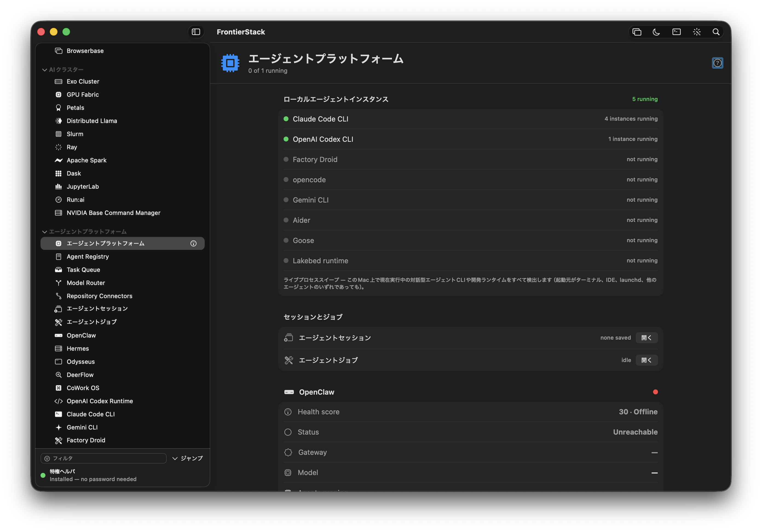The width and height of the screenshot is (762, 532).
Task: Click the エージェントプラットフォーム chip header icon
Action: [230, 63]
